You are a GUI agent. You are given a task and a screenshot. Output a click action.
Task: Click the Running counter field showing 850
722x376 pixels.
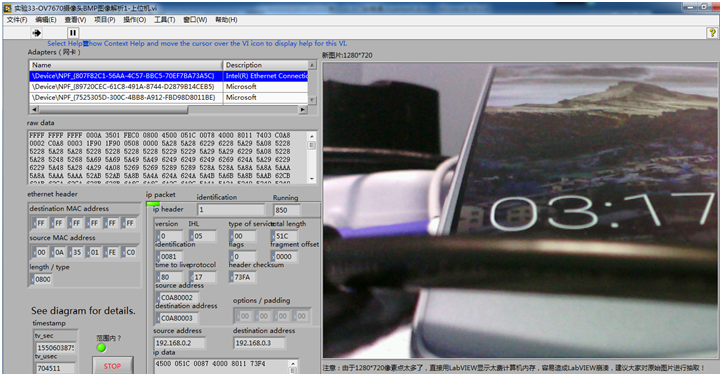point(286,210)
